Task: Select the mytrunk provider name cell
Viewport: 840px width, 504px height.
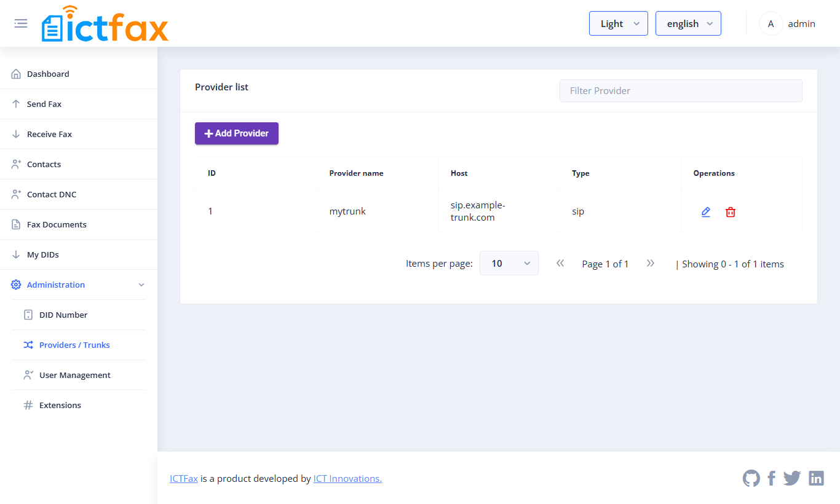Action: tap(377, 211)
